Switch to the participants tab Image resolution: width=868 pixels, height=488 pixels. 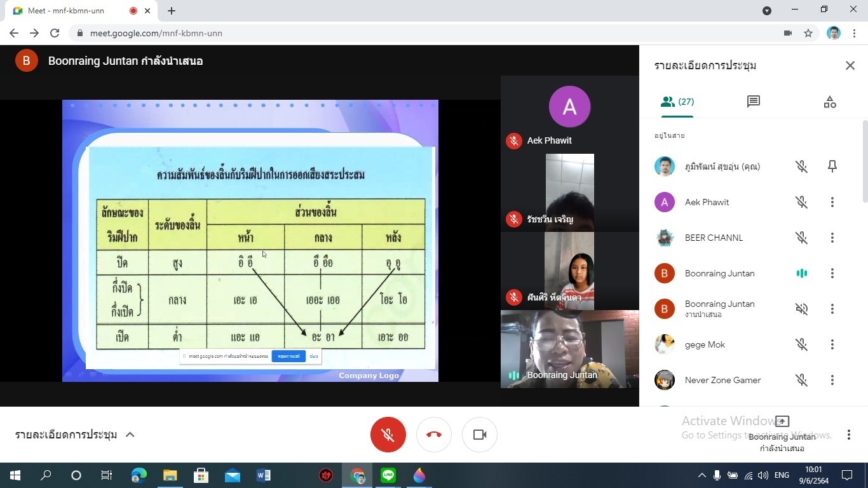(677, 102)
